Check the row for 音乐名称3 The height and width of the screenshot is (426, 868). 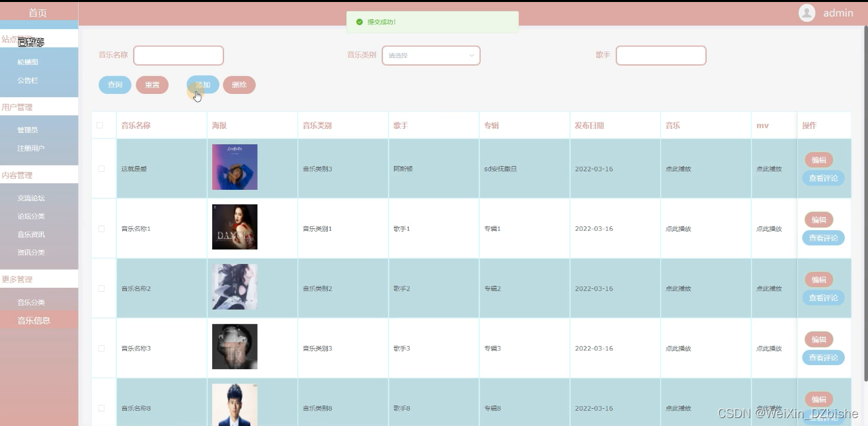pyautogui.click(x=101, y=348)
